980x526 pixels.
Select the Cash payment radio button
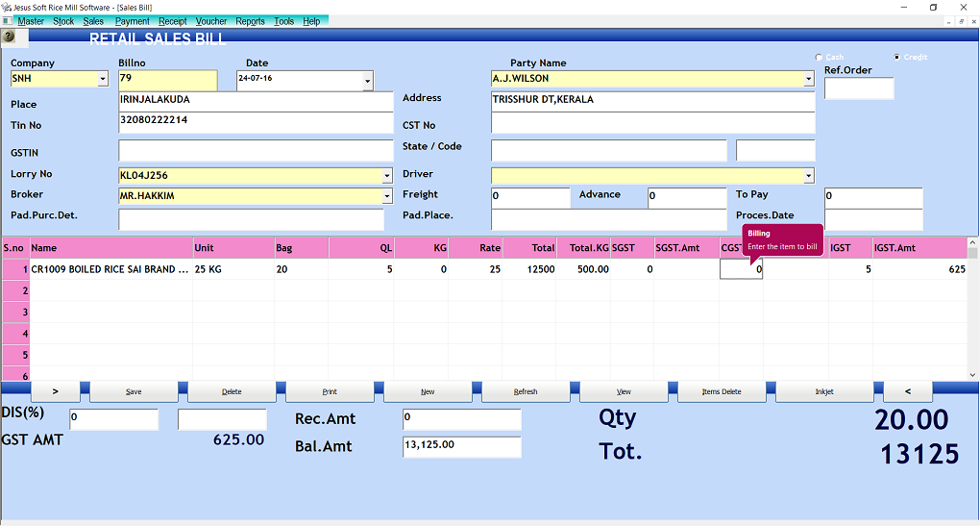click(819, 57)
